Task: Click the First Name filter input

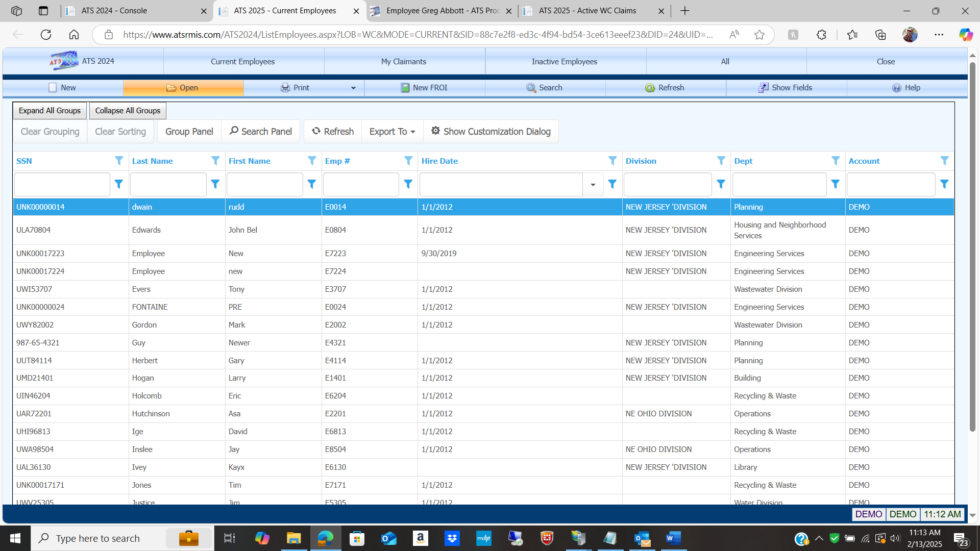Action: point(264,184)
